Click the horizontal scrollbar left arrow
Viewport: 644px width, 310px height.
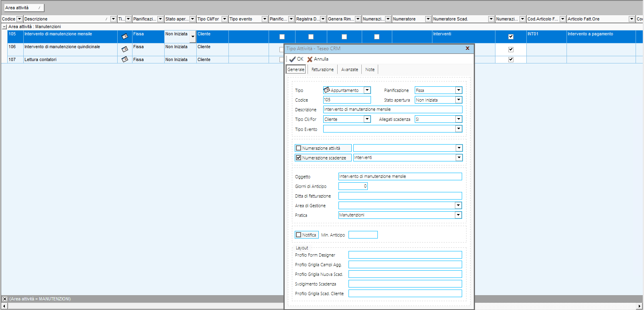(4, 306)
